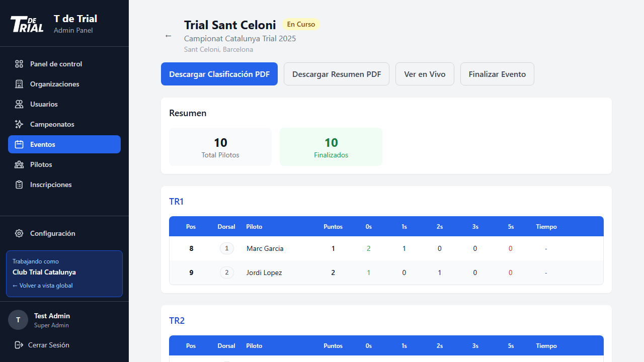Go back using the left arrow
Viewport: 644px width, 362px height.
pos(169,36)
